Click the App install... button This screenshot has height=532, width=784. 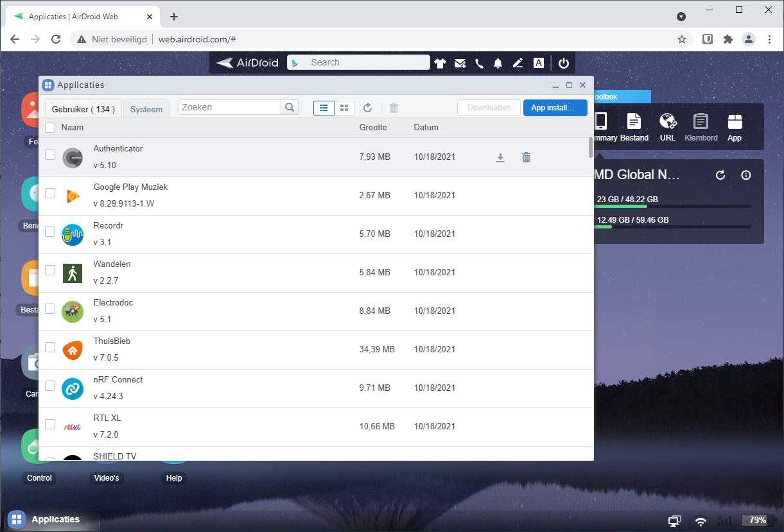pyautogui.click(x=555, y=108)
